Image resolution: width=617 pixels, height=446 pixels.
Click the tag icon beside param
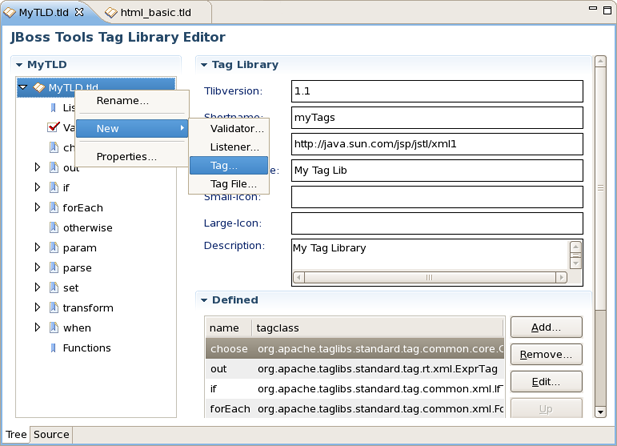coord(54,248)
